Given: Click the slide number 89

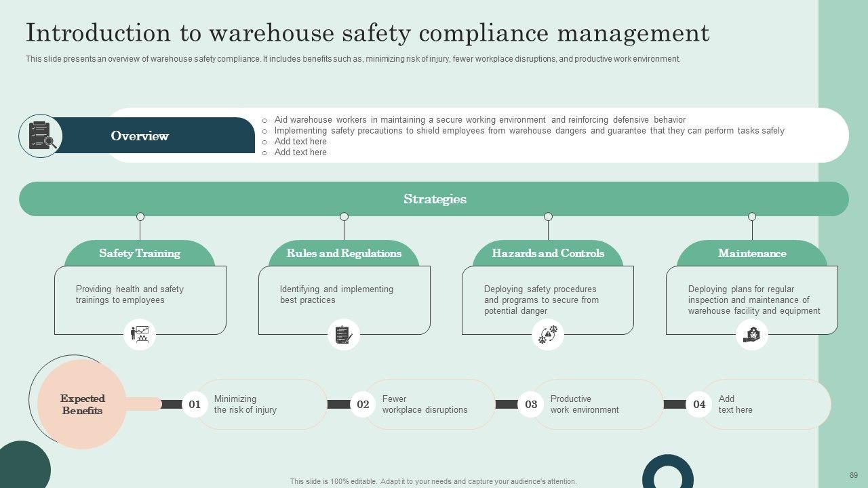Looking at the screenshot, I should (x=853, y=476).
